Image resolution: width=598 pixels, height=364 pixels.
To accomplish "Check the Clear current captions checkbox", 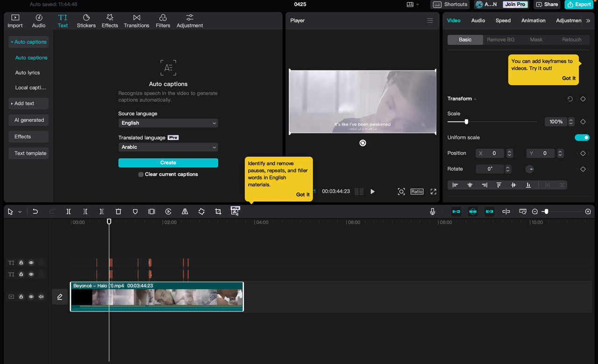I will click(x=141, y=174).
